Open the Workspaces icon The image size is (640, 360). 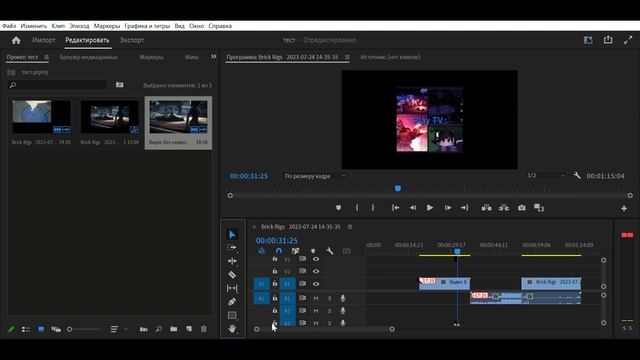[588, 40]
